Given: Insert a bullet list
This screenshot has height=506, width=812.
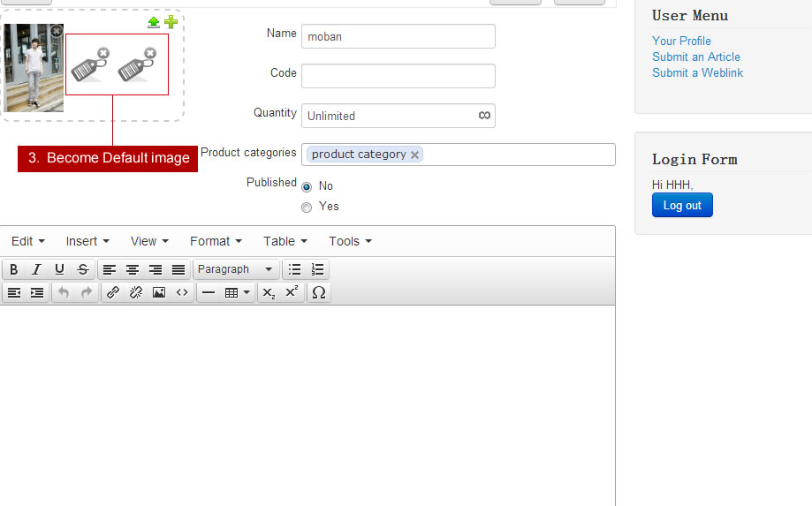Looking at the screenshot, I should (294, 269).
